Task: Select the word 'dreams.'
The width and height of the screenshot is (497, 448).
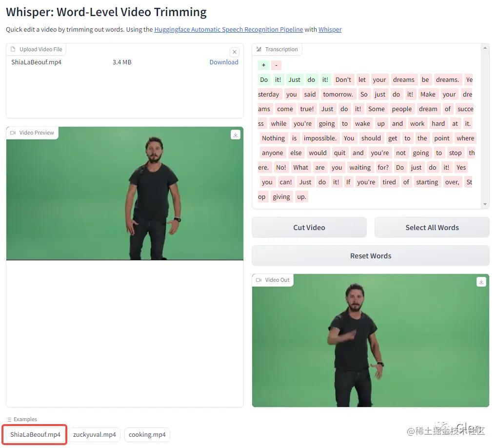Action: pyautogui.click(x=447, y=80)
